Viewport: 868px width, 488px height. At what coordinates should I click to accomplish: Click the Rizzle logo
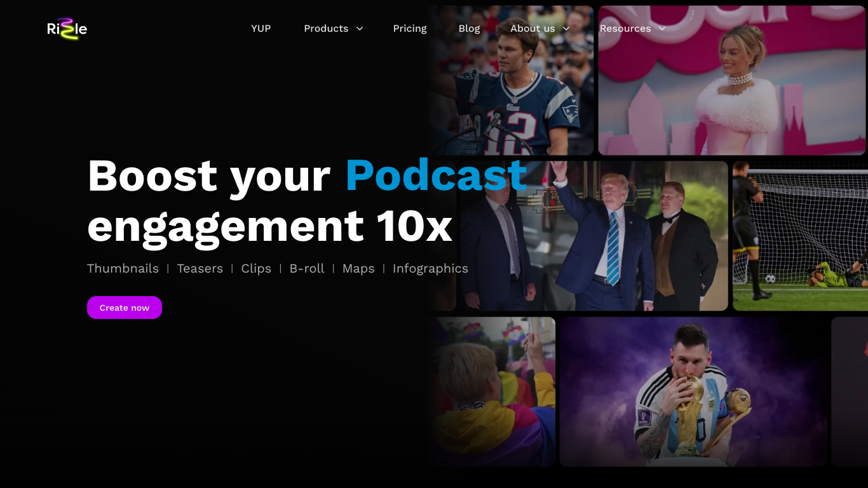[67, 29]
